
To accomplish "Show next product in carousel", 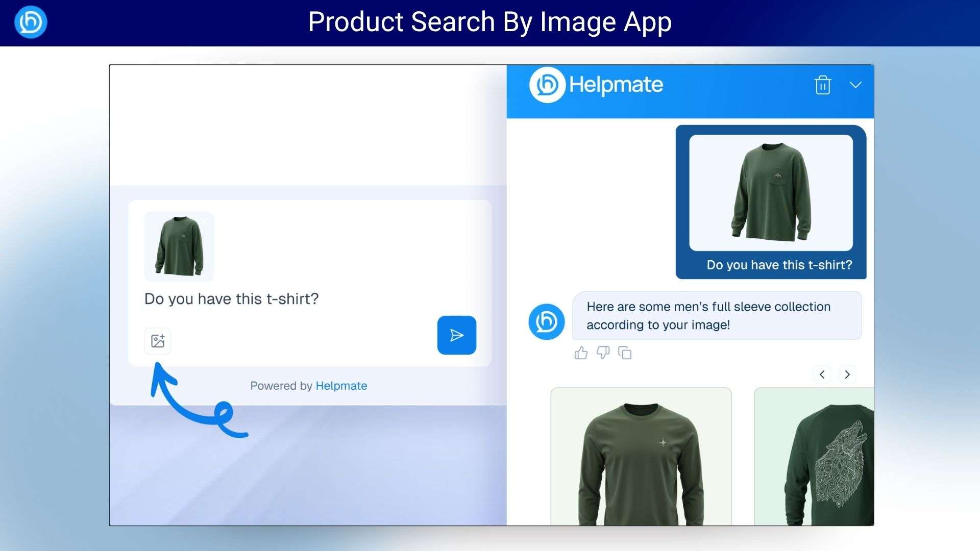I will (x=847, y=374).
